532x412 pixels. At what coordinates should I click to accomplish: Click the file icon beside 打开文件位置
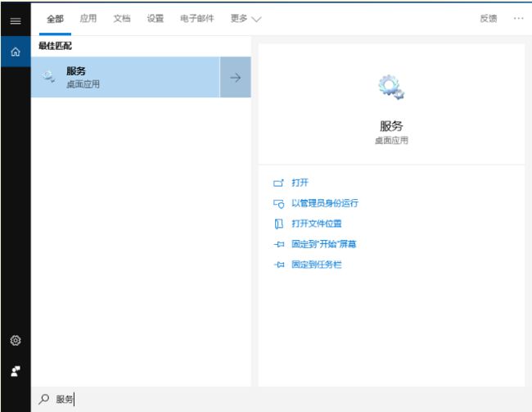278,224
